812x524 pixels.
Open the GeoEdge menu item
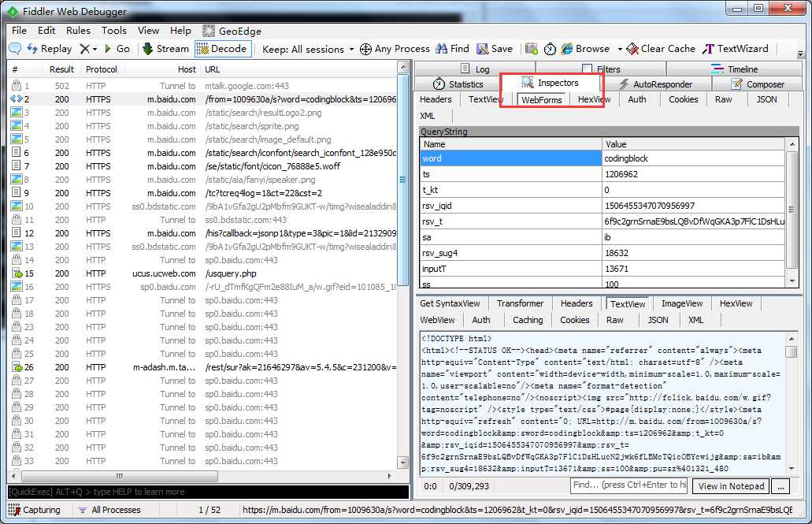click(232, 31)
